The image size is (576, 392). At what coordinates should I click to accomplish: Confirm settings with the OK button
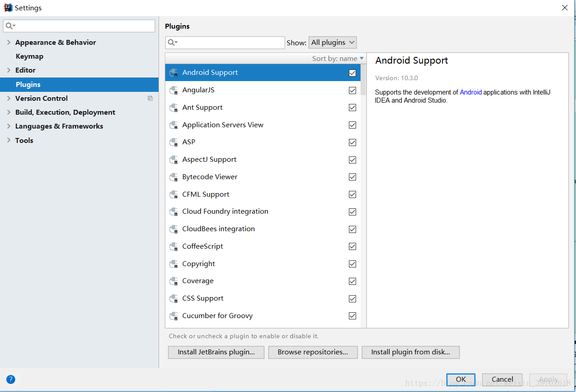[461, 379]
